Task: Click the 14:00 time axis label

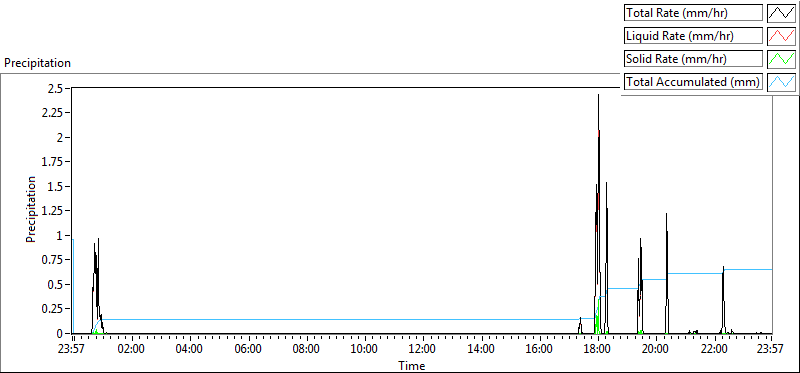Action: tap(481, 350)
